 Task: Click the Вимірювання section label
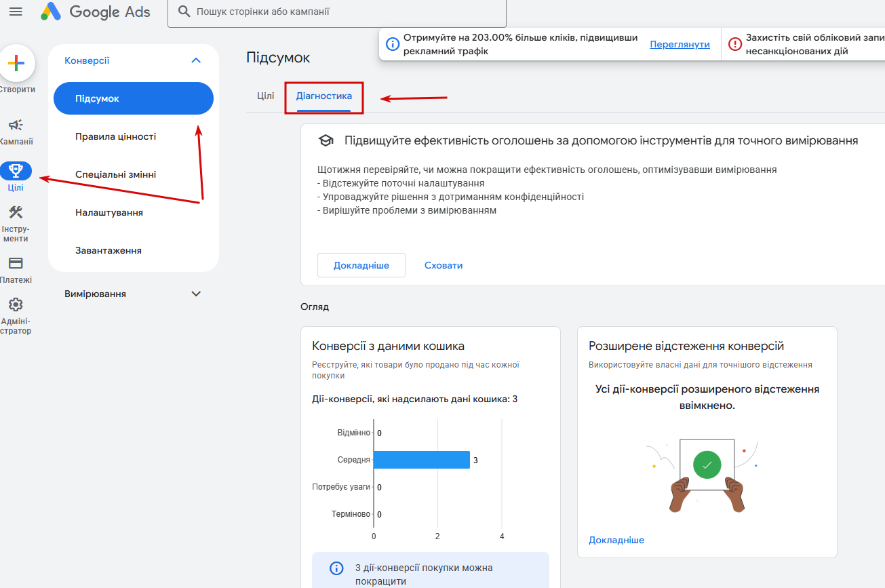coord(95,294)
